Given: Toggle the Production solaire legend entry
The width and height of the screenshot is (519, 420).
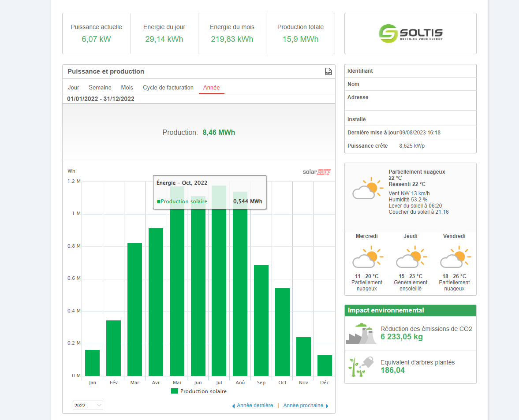Looking at the screenshot, I should [199, 391].
